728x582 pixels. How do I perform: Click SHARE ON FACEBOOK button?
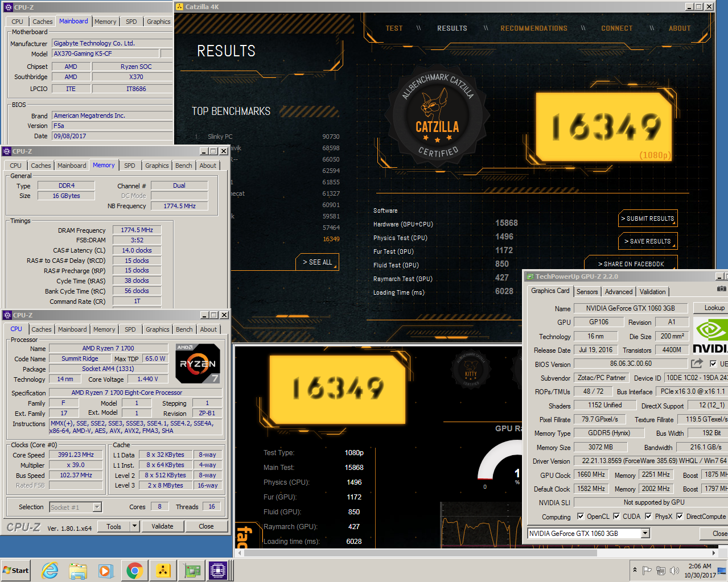coord(631,264)
